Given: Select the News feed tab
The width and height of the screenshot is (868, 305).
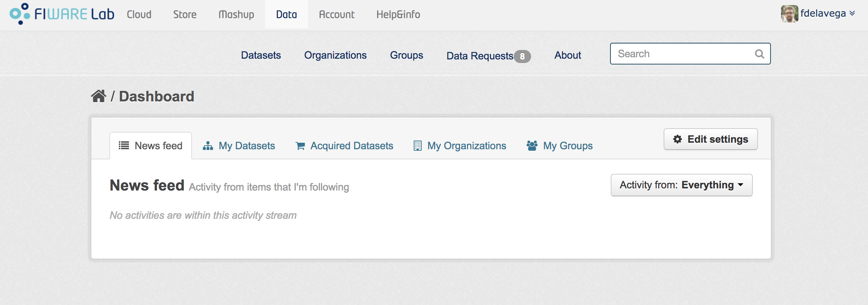Looking at the screenshot, I should (151, 146).
